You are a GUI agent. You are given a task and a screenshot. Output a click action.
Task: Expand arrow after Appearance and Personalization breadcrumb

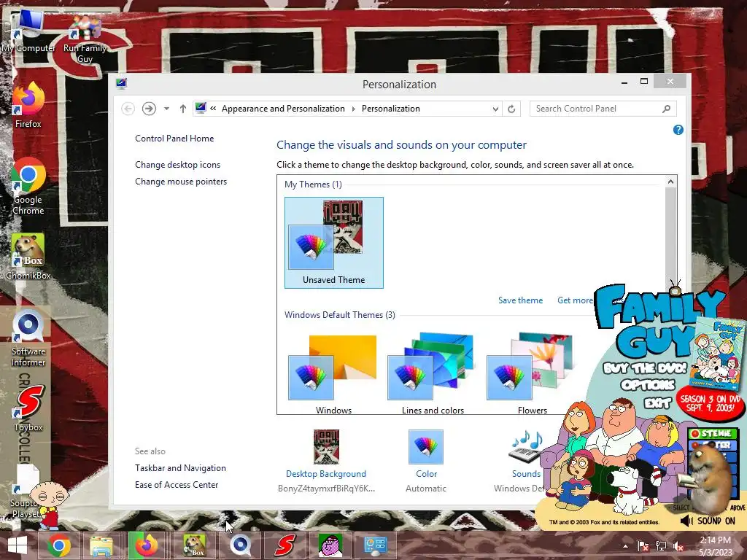point(354,109)
